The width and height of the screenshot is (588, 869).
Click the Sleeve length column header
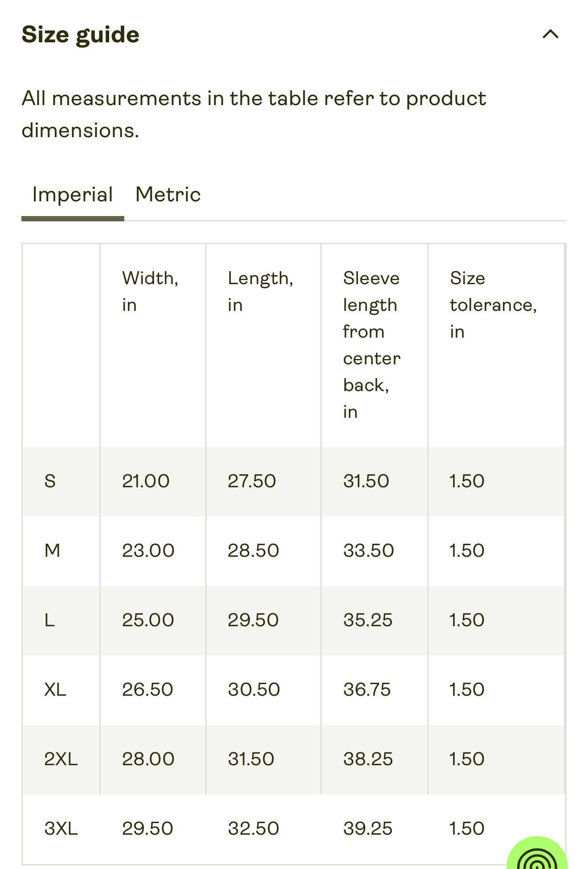click(372, 345)
